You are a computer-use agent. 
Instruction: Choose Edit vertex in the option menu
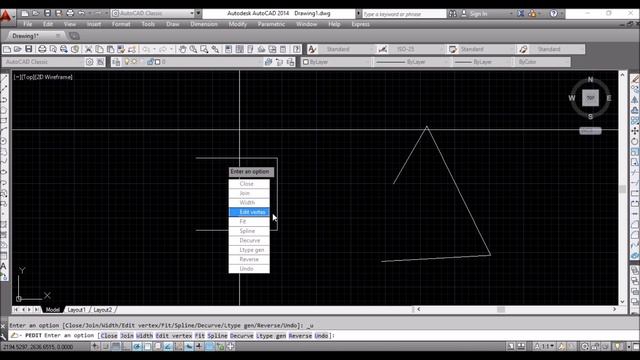tap(249, 212)
